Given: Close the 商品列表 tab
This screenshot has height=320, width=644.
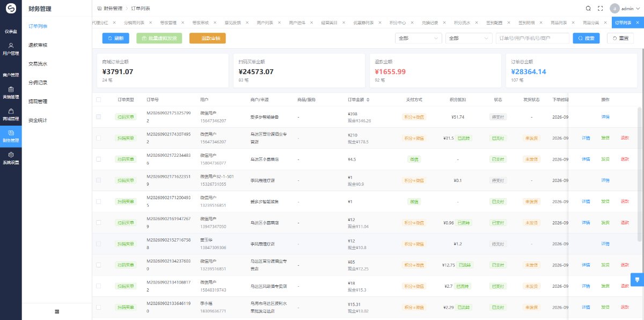Looking at the screenshot, I should coord(573,23).
